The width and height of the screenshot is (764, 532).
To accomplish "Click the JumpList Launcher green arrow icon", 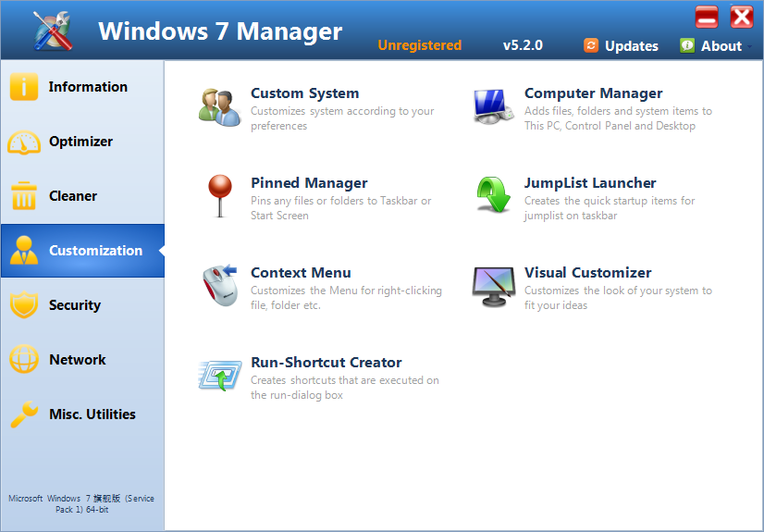I will click(493, 196).
